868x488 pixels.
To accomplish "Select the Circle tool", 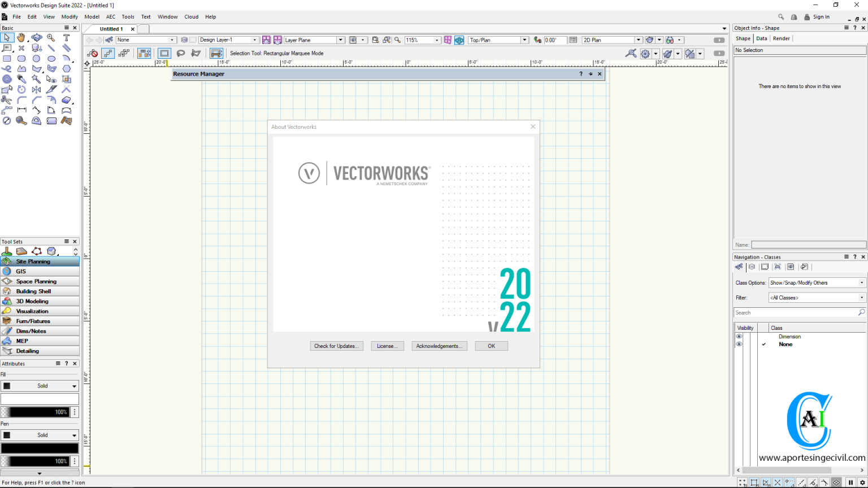I will pos(36,58).
